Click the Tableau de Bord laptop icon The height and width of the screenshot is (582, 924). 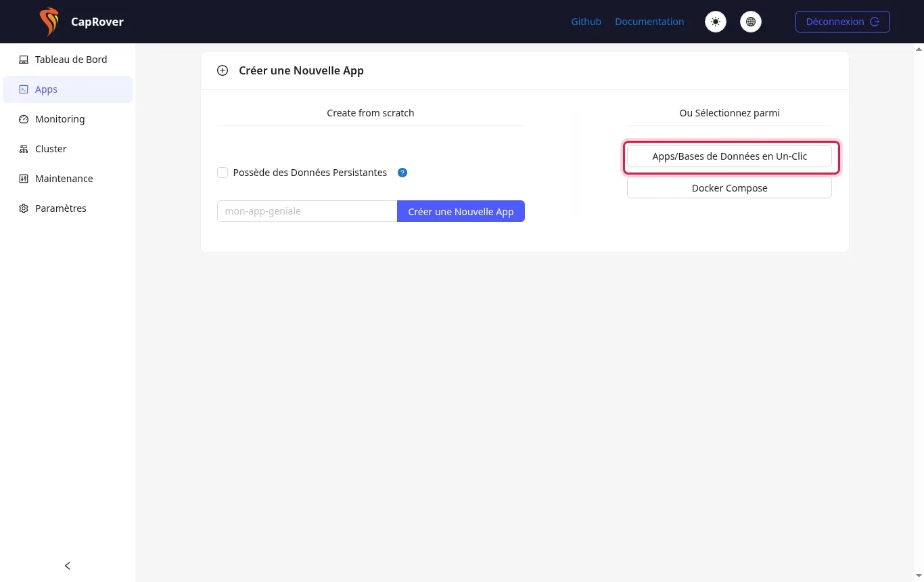tap(24, 60)
